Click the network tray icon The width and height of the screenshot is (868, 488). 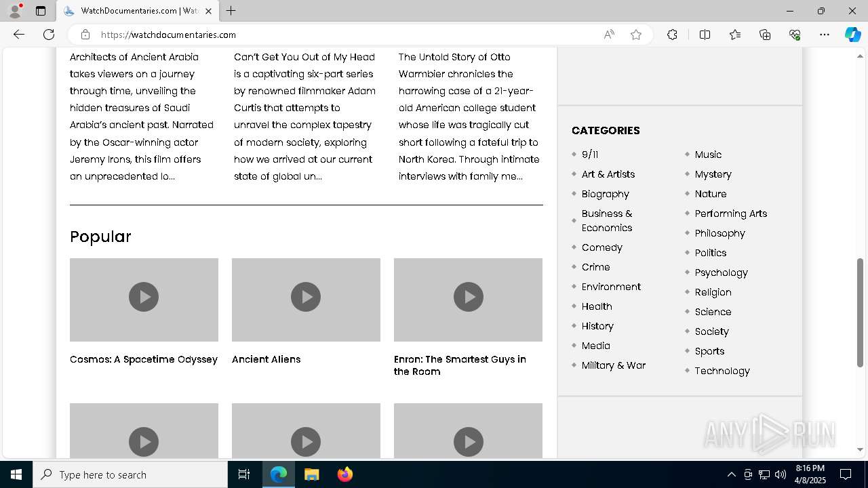(764, 474)
